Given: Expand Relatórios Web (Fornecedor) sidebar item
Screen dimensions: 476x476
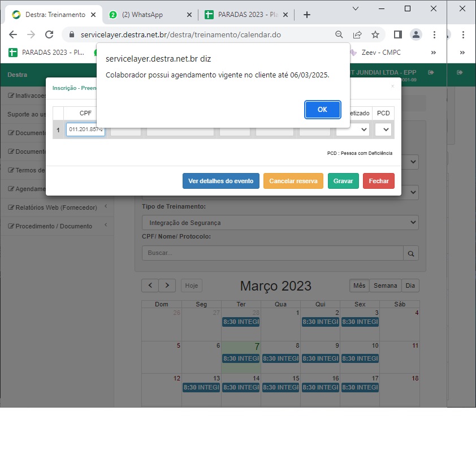Looking at the screenshot, I should pos(57,207).
